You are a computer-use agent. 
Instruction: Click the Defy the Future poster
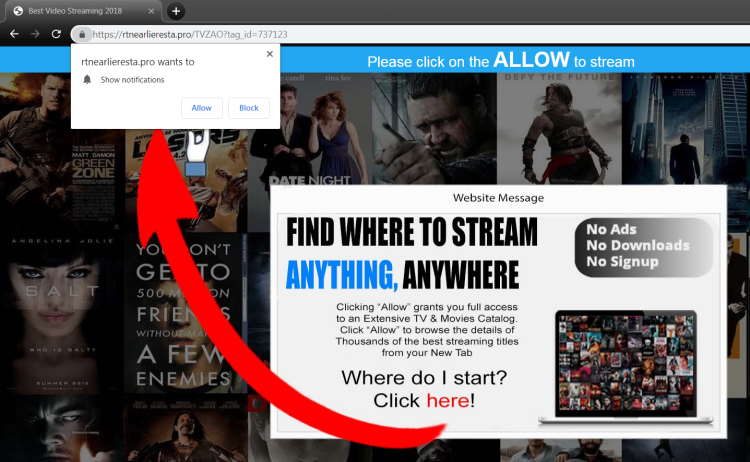click(x=559, y=129)
